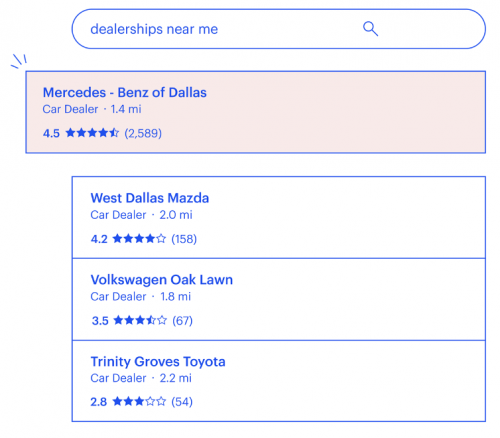Image resolution: width=500 pixels, height=438 pixels.
Task: Click the magnifying glass search icon
Action: point(370,29)
